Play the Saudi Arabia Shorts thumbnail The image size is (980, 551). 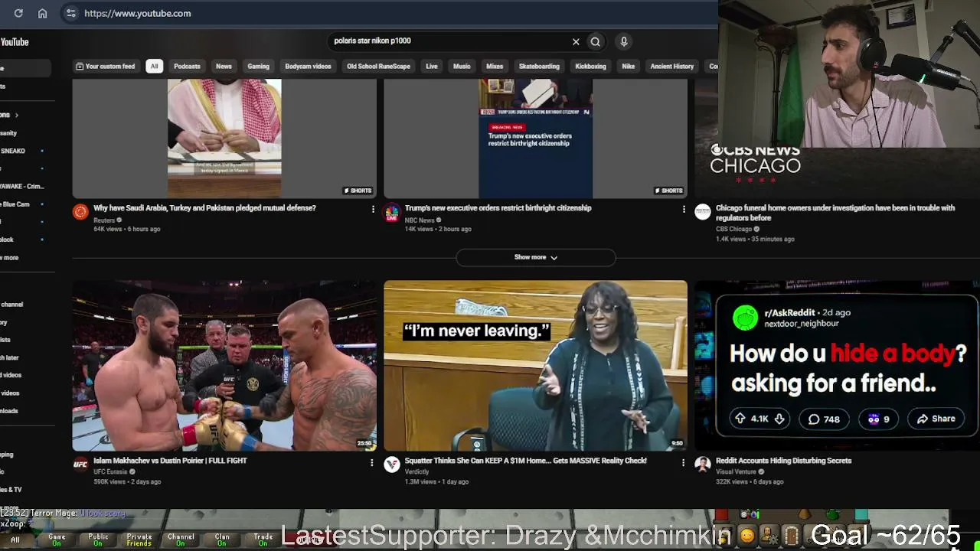coord(224,139)
